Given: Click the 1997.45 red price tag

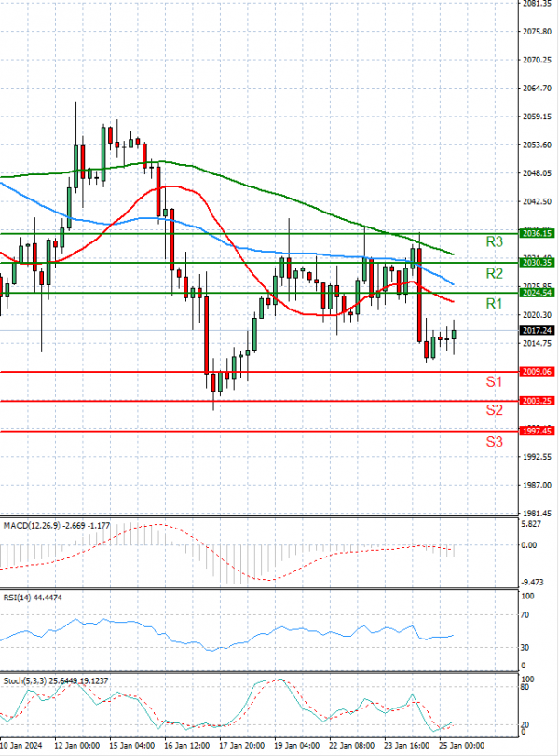Looking at the screenshot, I should 536,432.
